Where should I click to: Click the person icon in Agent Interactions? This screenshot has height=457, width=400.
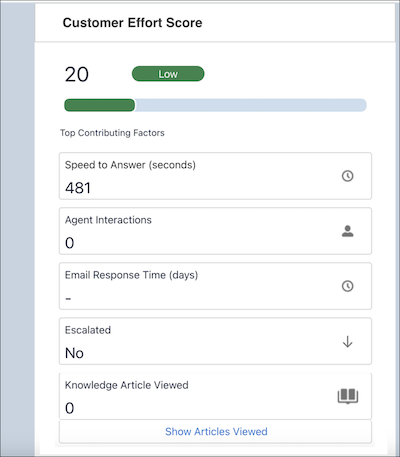coord(347,231)
